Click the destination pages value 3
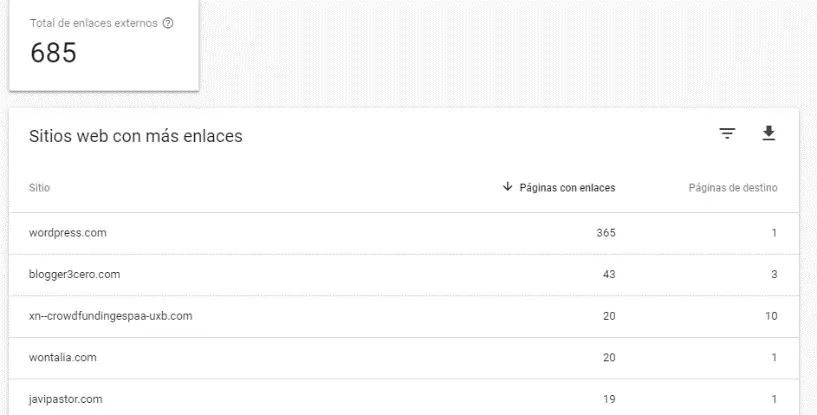Screen dimensions: 817x415 pos(774,274)
